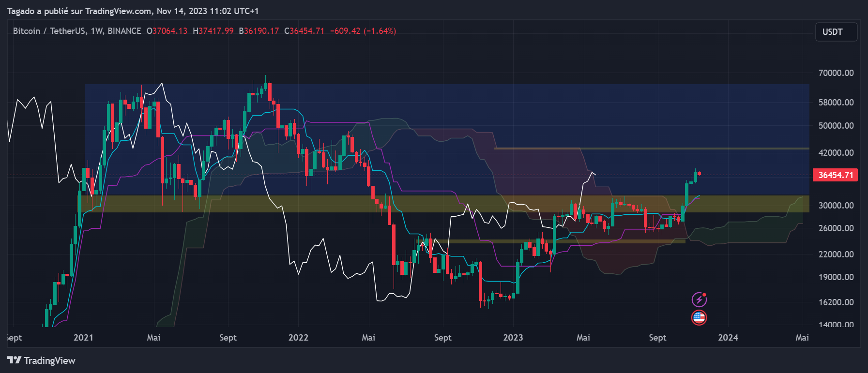
Task: Click the low value B36190.17
Action: click(259, 31)
